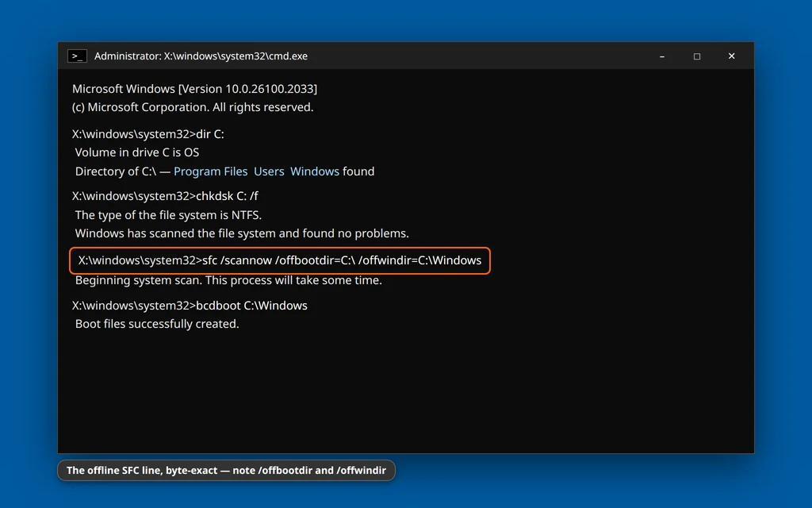Click the 'dir C:' command line

[x=148, y=133]
